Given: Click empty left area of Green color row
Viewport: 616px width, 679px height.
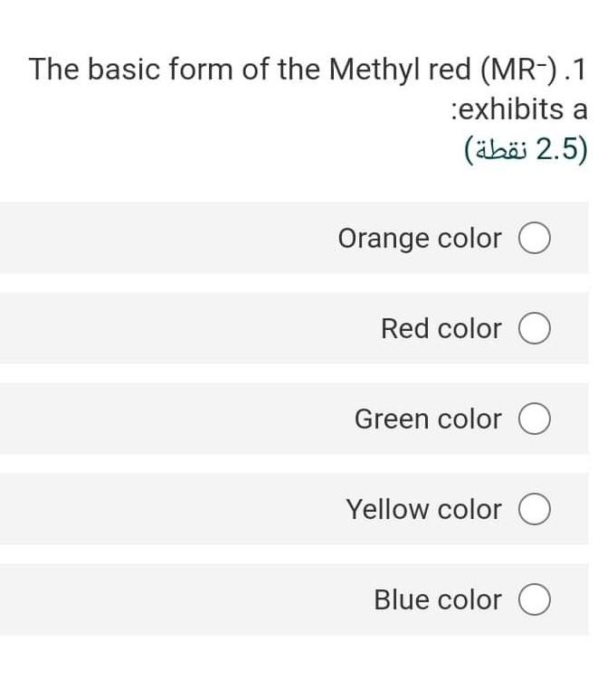Looking at the screenshot, I should (136, 420).
